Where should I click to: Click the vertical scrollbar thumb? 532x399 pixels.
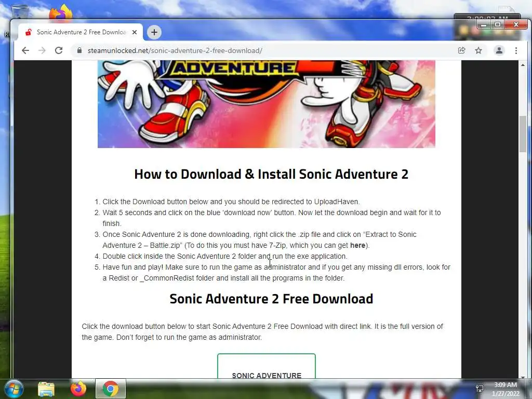tap(523, 134)
